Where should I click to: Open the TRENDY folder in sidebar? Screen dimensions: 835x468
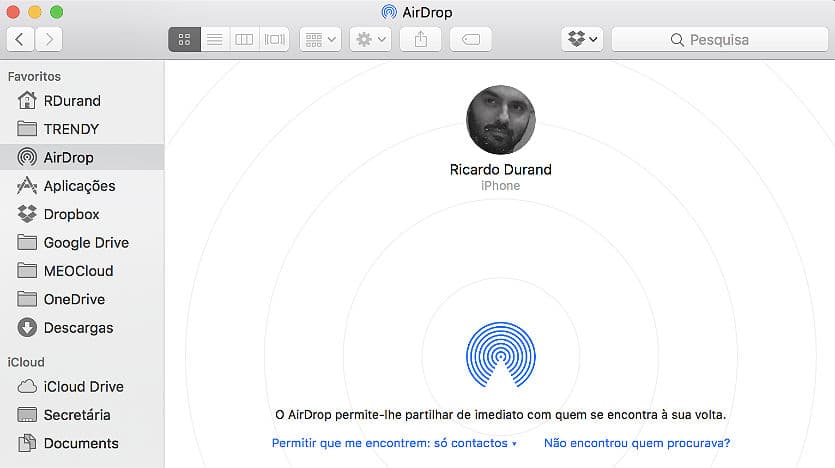pyautogui.click(x=82, y=129)
